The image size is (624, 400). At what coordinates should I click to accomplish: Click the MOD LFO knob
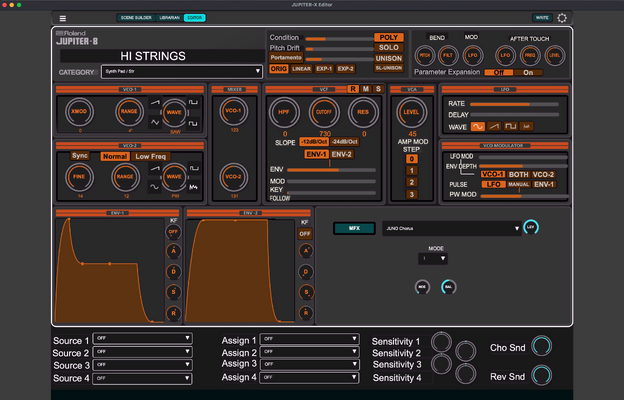pyautogui.click(x=472, y=55)
